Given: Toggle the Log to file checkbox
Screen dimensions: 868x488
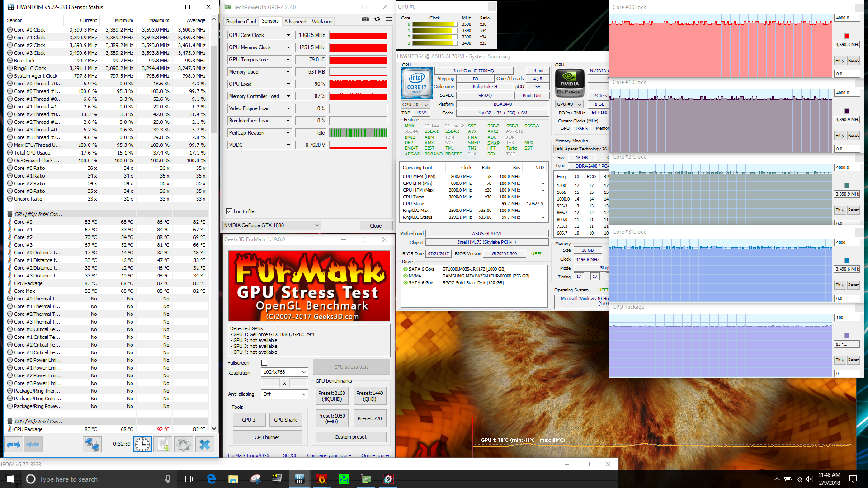Looking at the screenshot, I should tap(229, 211).
